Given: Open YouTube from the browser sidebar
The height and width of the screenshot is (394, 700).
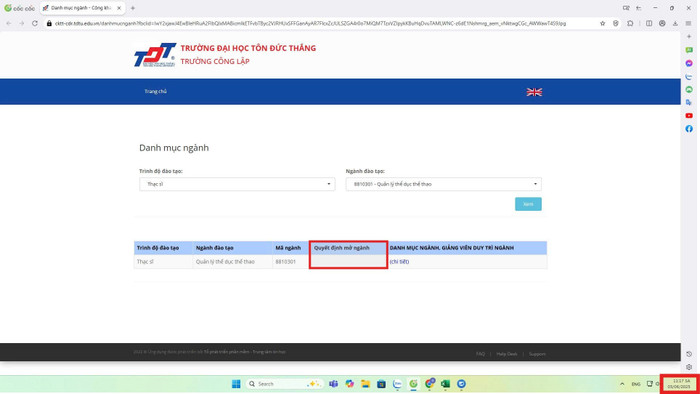Looking at the screenshot, I should click(x=689, y=116).
